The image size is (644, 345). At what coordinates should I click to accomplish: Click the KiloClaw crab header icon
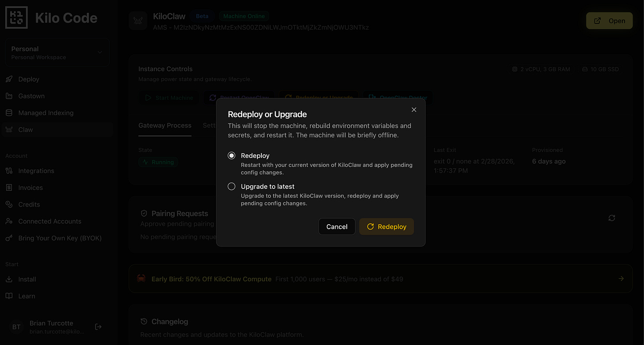click(138, 21)
